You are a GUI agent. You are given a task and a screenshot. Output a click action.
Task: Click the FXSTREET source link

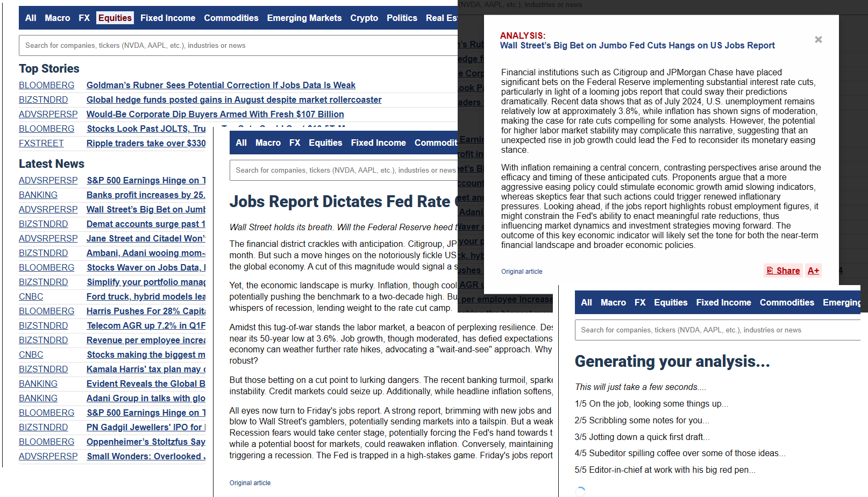point(41,143)
